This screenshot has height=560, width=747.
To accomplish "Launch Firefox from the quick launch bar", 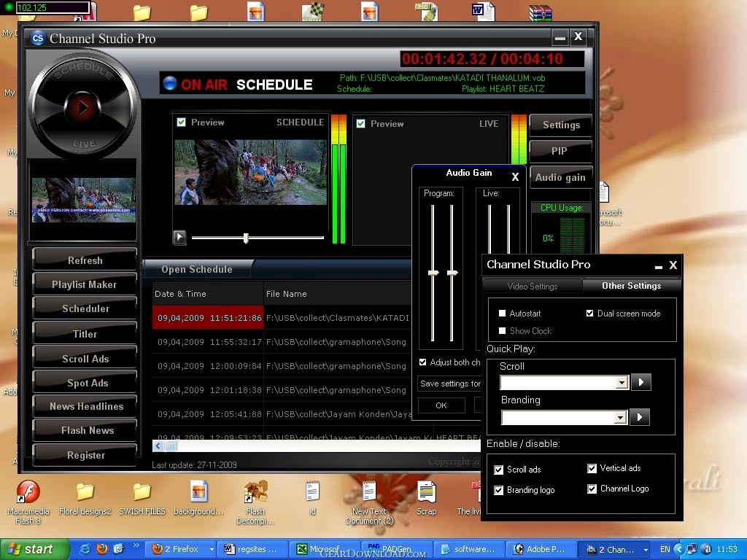I will point(102,549).
